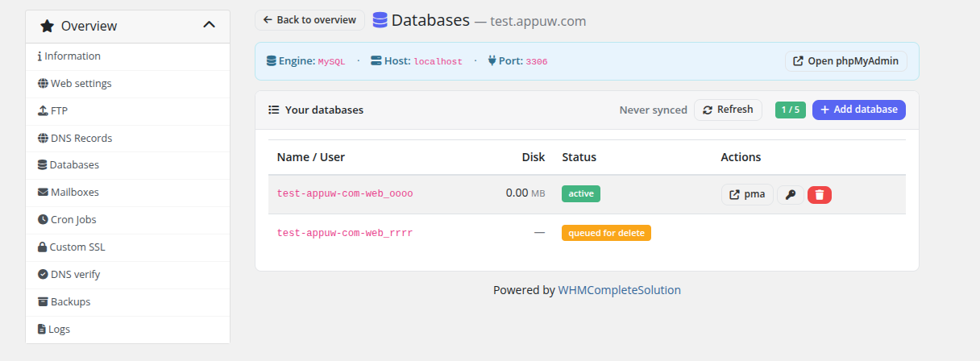This screenshot has height=361, width=980.
Task: Click the lock icon beside Custom SSL
Action: point(42,247)
